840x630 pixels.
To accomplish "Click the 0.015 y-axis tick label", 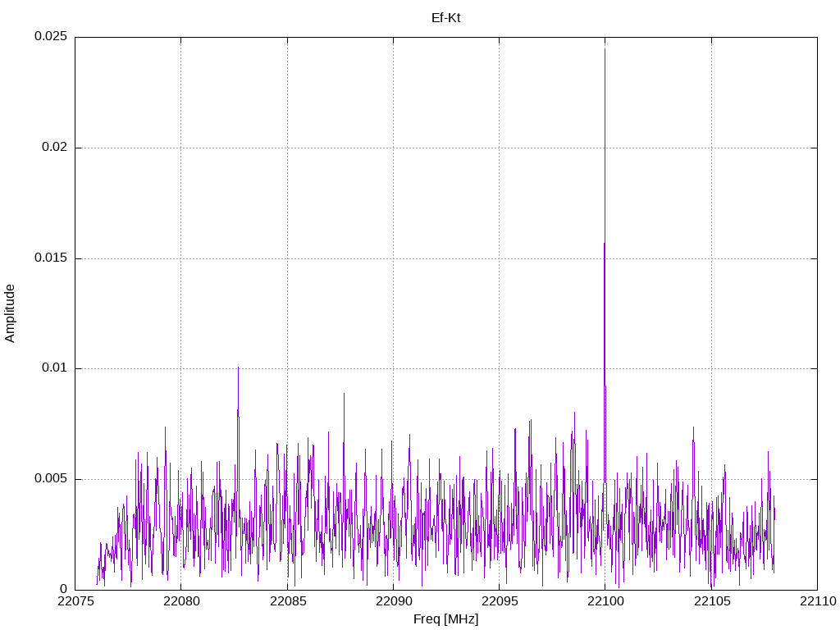I will pyautogui.click(x=51, y=258).
